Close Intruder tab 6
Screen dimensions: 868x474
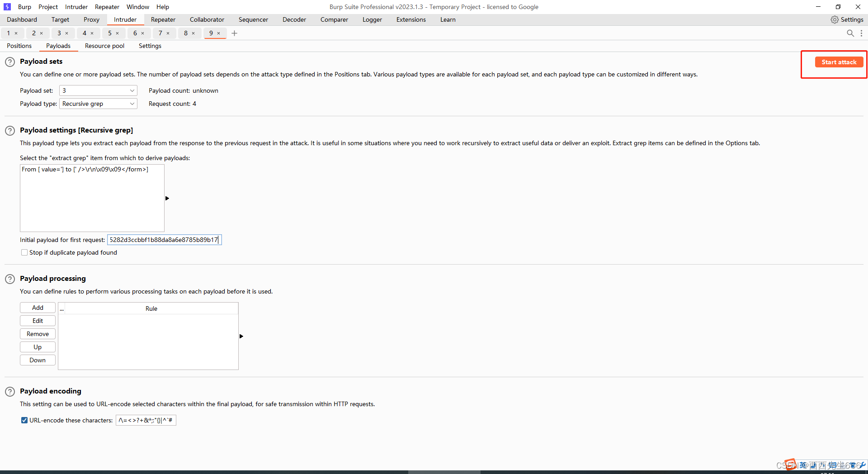click(x=142, y=33)
